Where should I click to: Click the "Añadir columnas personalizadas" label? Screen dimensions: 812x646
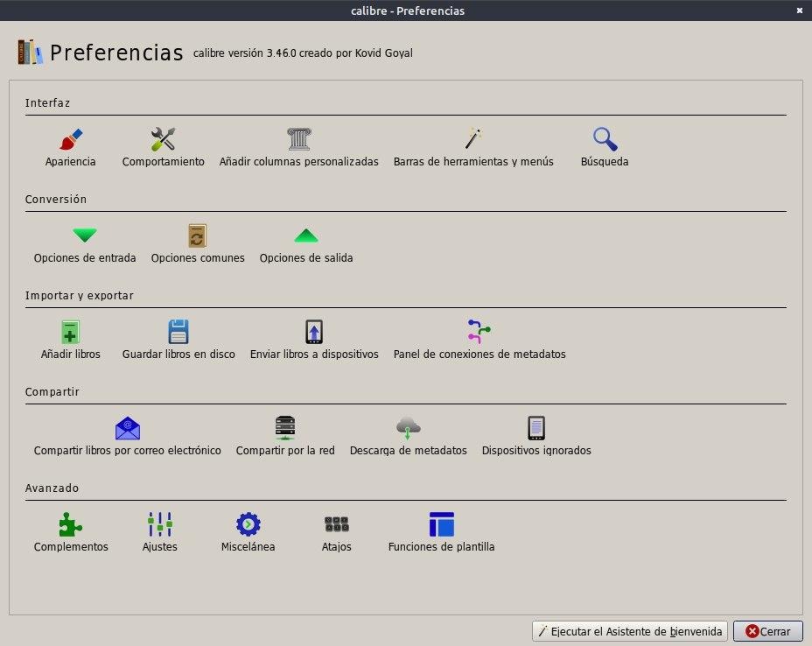click(x=298, y=162)
